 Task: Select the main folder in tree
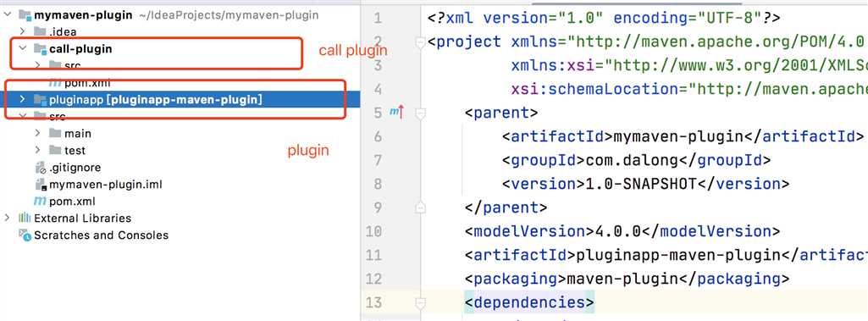point(78,133)
